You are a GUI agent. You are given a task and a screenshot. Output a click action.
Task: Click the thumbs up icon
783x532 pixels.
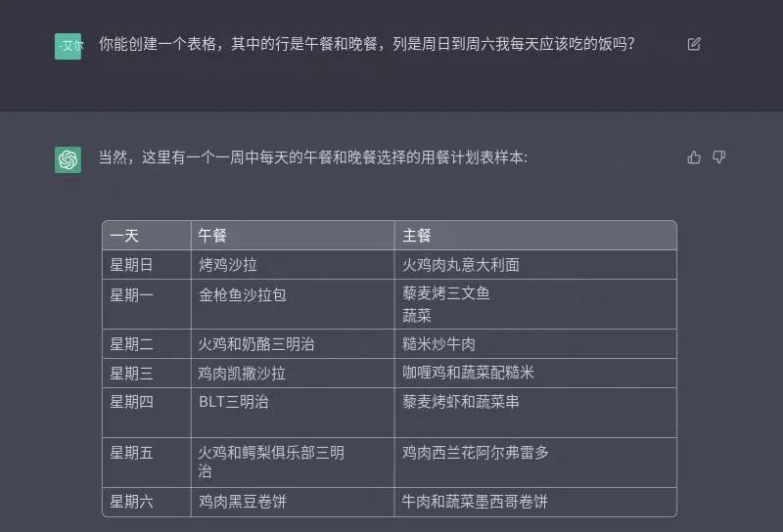click(x=694, y=157)
